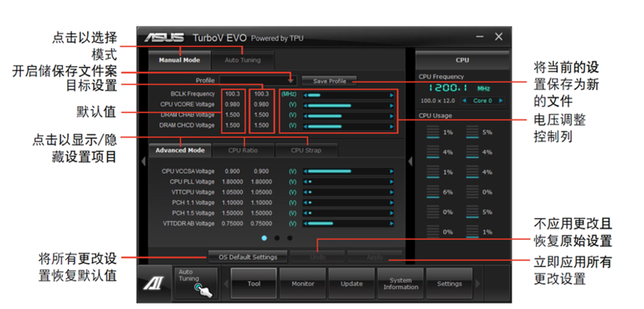Raise CPU PLL Voltage right arrow
Viewport: 644px width, 309px height.
[392, 182]
